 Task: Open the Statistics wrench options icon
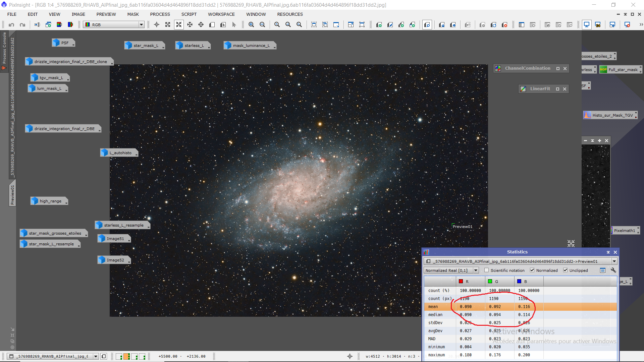[613, 270]
